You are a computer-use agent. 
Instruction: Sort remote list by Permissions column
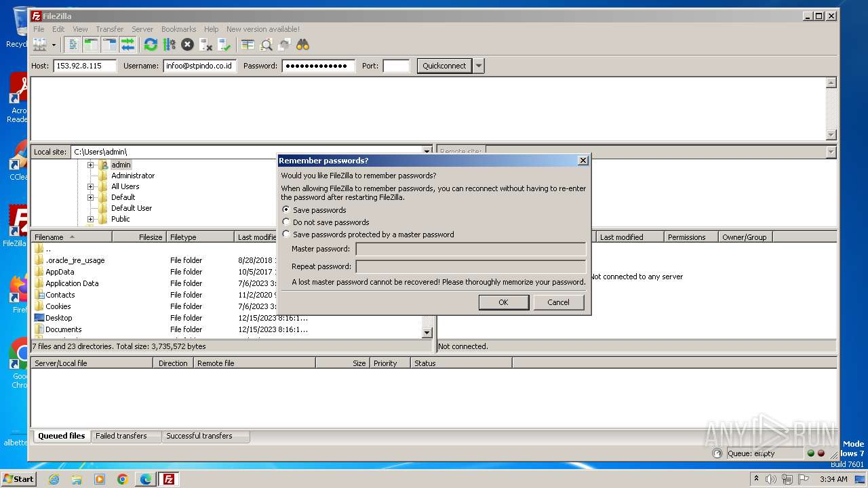(691, 237)
